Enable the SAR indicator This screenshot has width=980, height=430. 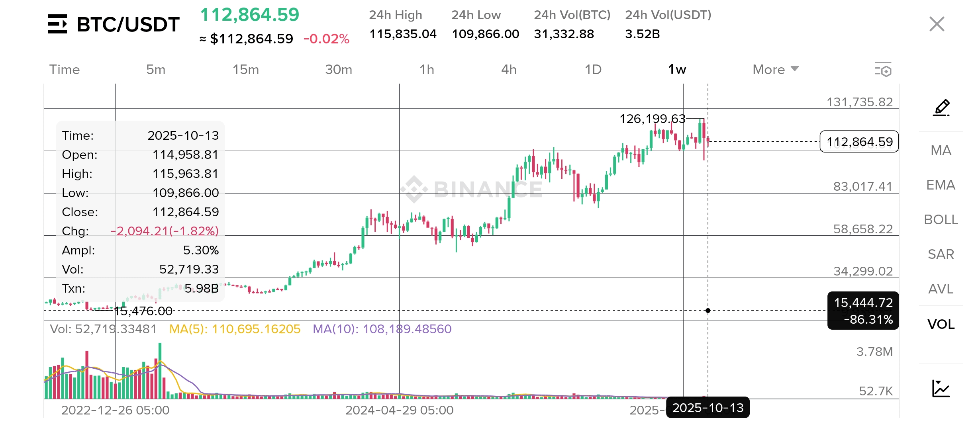coord(941,254)
